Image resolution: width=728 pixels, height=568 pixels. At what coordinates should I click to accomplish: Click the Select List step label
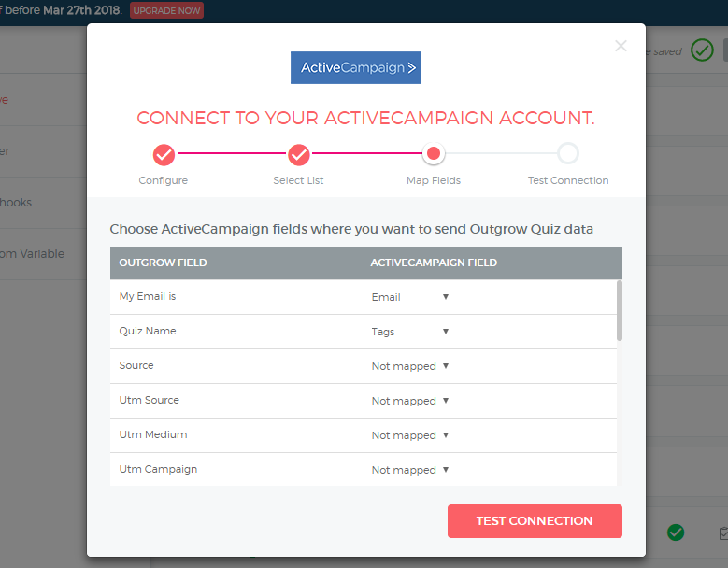click(x=298, y=180)
